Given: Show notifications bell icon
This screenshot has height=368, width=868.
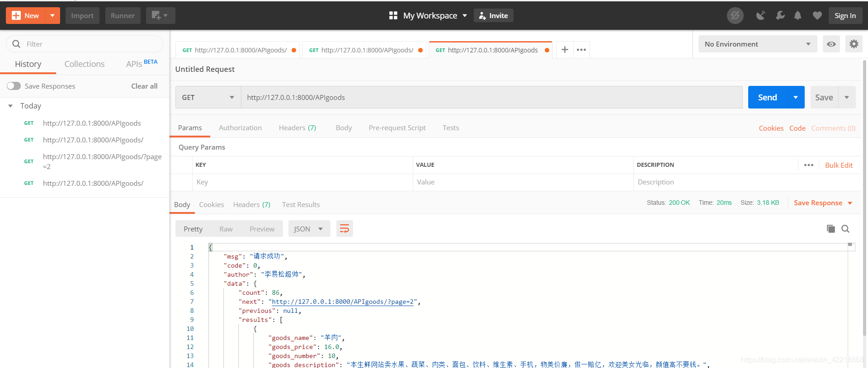Looking at the screenshot, I should tap(798, 16).
